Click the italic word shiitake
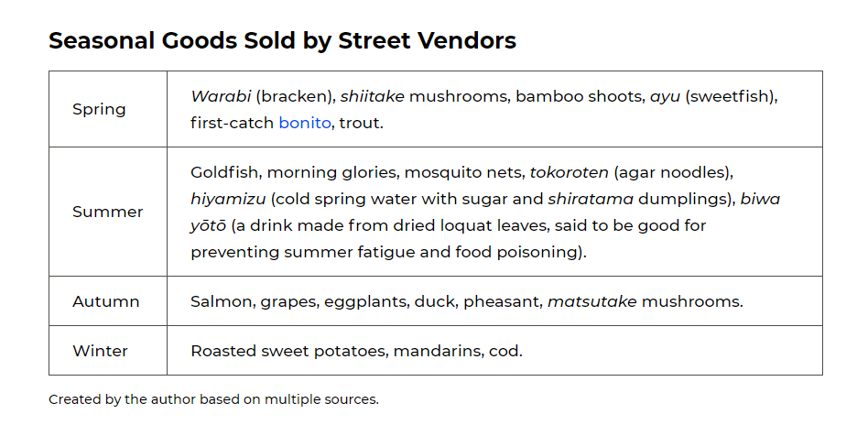This screenshot has height=425, width=868. 372,96
